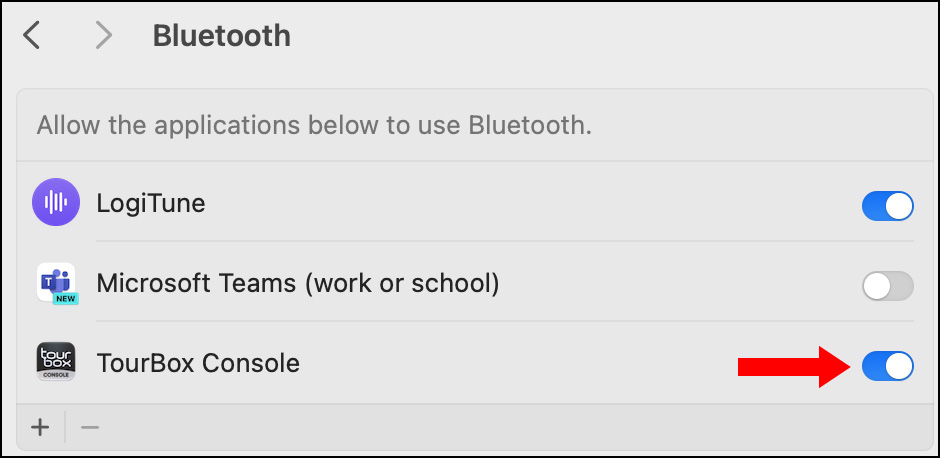This screenshot has width=940, height=458.
Task: Go back using the left chevron
Action: [x=32, y=36]
